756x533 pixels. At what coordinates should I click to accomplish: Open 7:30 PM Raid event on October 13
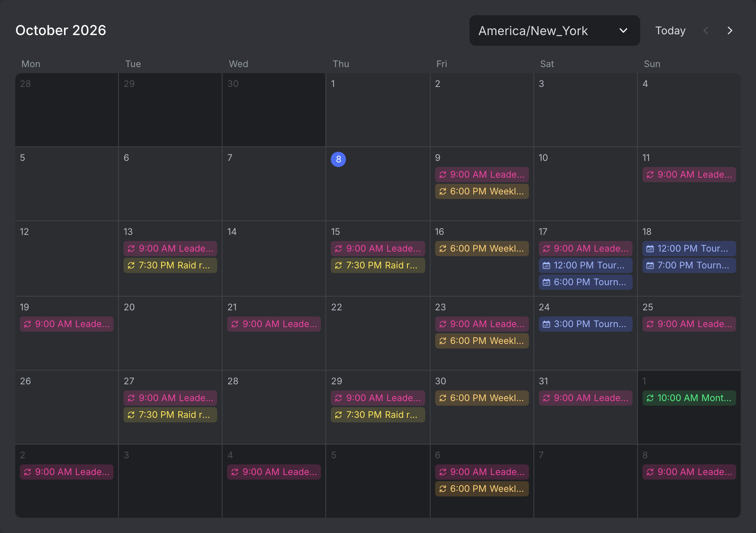pos(170,265)
